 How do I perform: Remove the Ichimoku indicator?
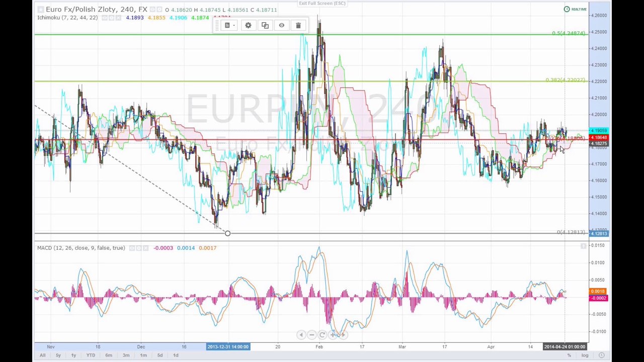tap(118, 18)
